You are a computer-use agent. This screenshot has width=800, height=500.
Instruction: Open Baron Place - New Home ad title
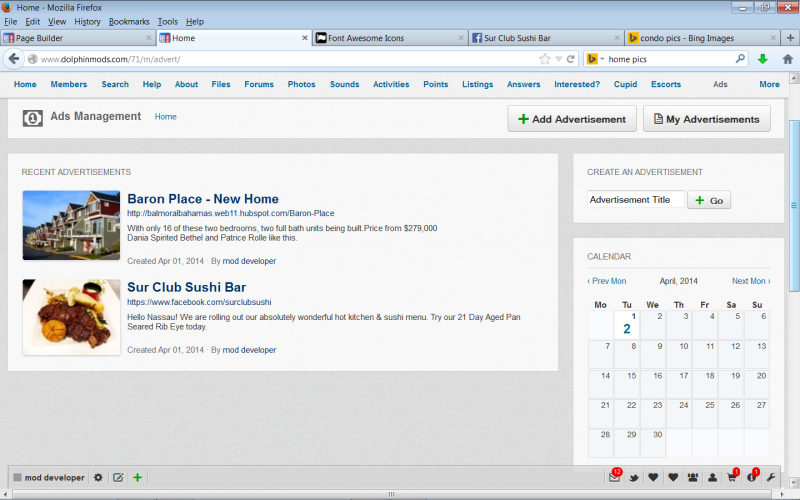203,199
